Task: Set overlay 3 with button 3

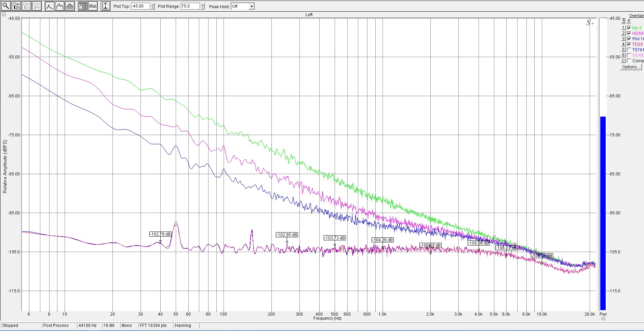Action: click(x=623, y=39)
